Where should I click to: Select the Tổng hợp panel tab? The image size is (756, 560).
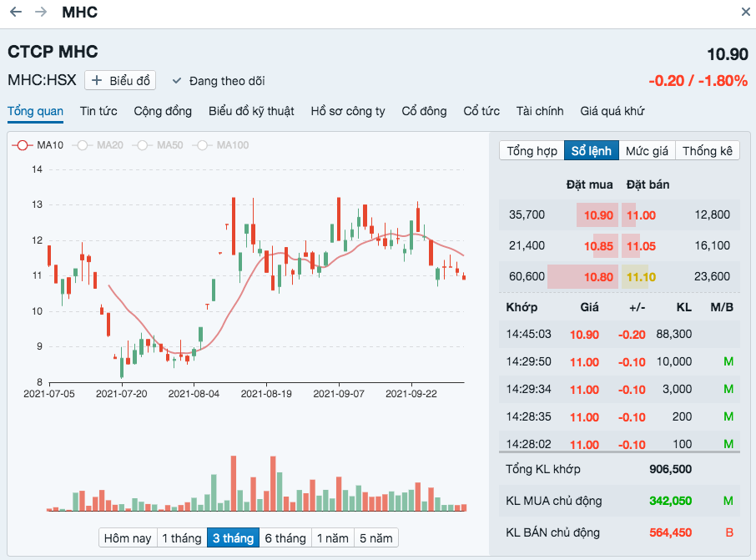(532, 151)
